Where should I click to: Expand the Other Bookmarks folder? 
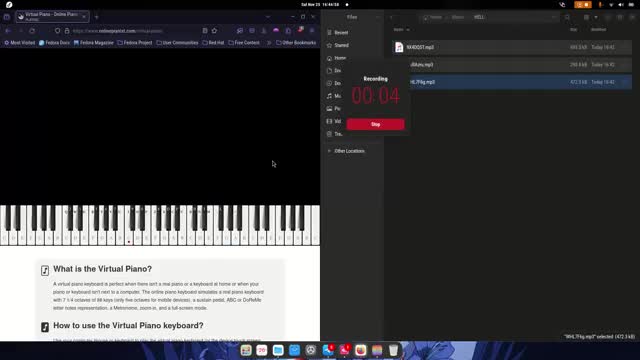[x=296, y=42]
